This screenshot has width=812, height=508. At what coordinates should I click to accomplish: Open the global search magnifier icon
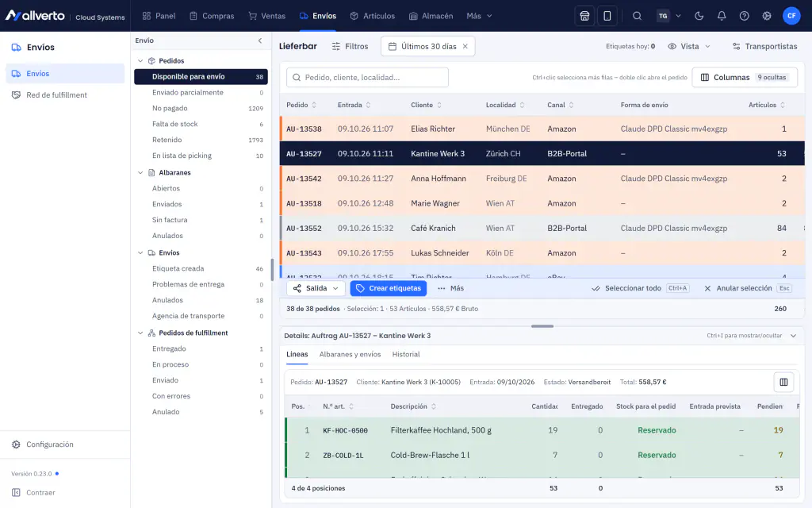[x=637, y=16]
